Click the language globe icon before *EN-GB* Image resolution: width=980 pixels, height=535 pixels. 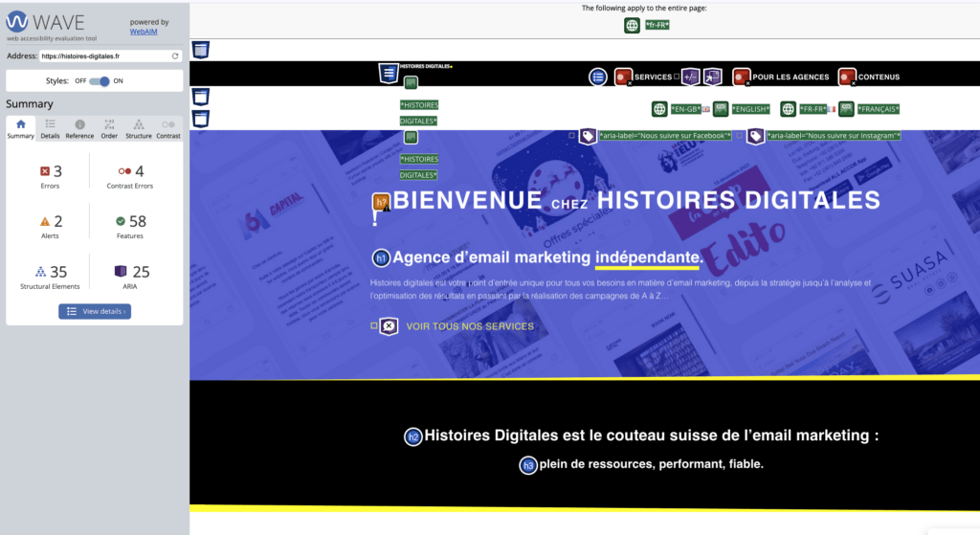coord(659,109)
